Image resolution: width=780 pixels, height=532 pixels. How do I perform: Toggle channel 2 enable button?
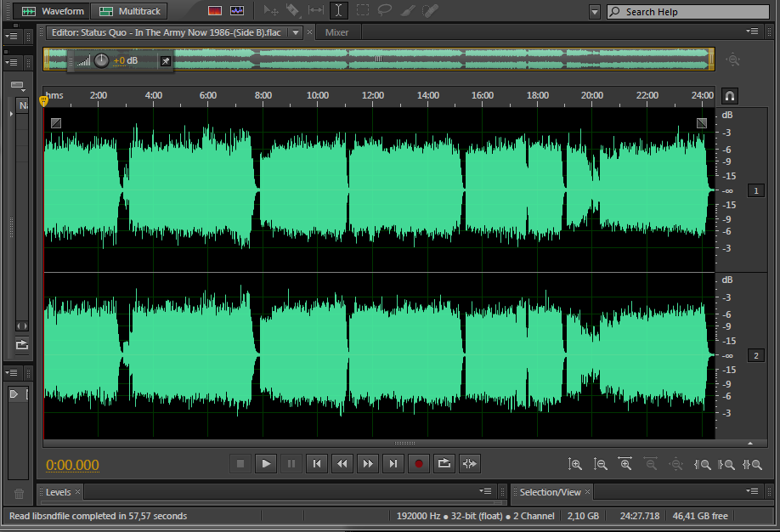pos(756,355)
